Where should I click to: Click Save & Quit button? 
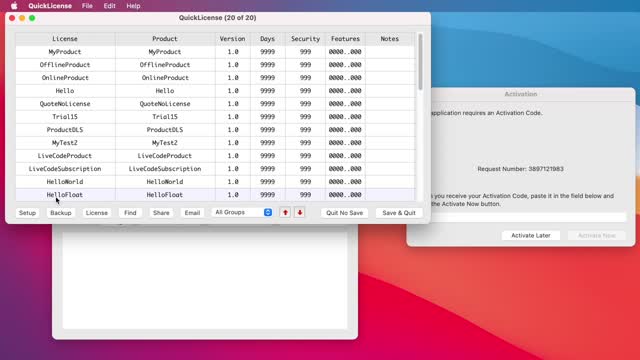pos(399,213)
